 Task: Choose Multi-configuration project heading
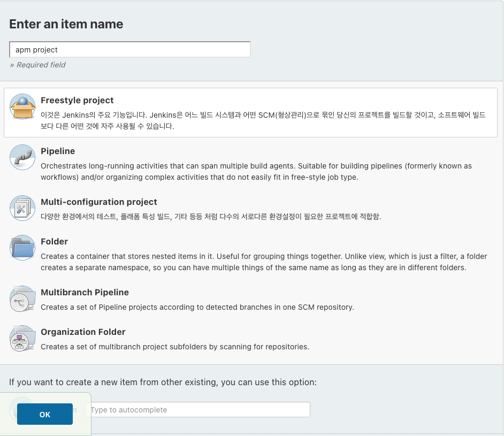[98, 202]
